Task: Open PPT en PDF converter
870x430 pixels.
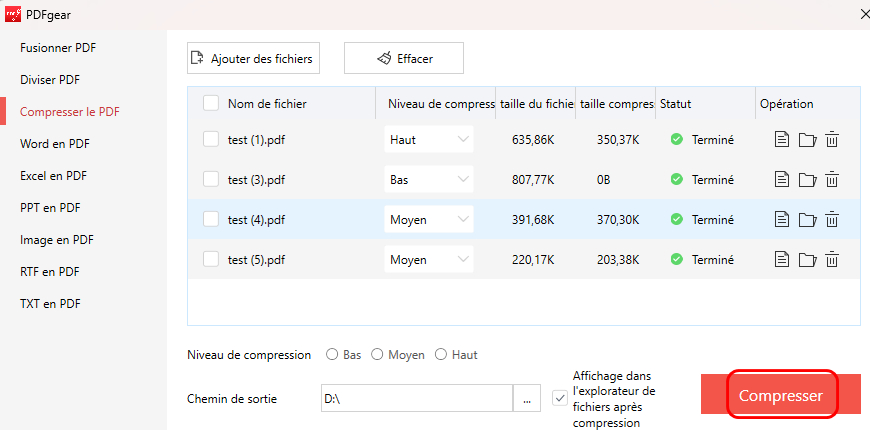Action: pyautogui.click(x=50, y=208)
